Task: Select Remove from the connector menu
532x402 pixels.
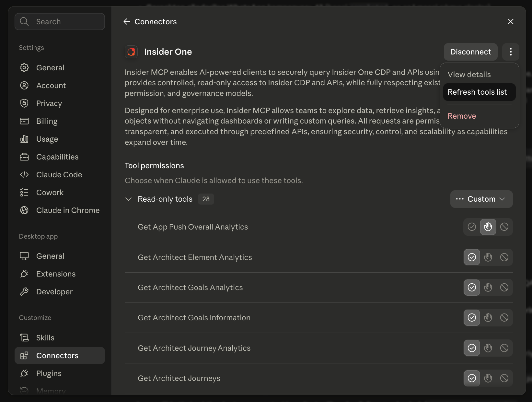Action: tap(479, 116)
